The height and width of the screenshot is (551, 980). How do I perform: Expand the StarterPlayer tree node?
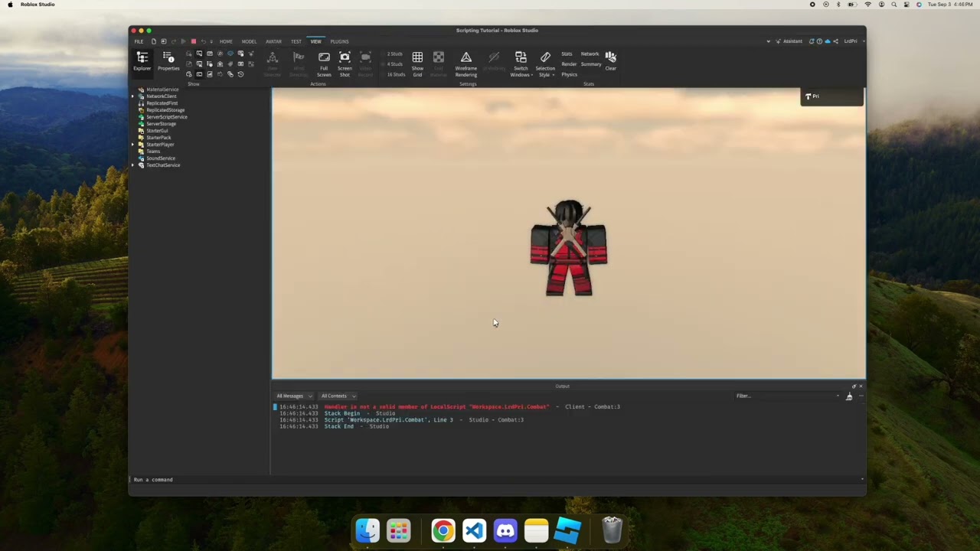132,145
